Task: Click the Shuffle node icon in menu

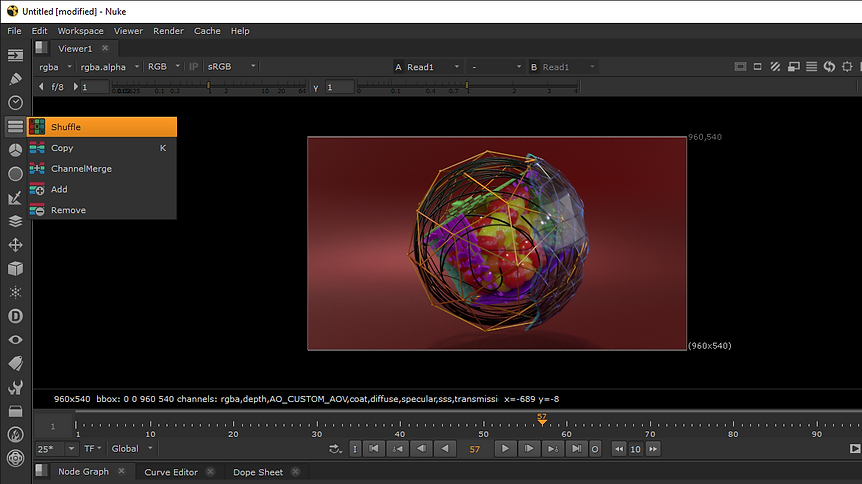Action: 37,127
